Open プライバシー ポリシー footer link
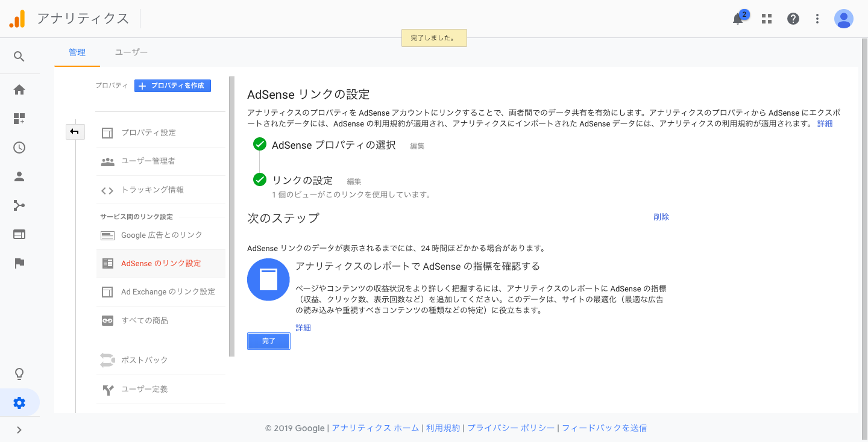Screen dimensions: 868x442 [x=511, y=428]
